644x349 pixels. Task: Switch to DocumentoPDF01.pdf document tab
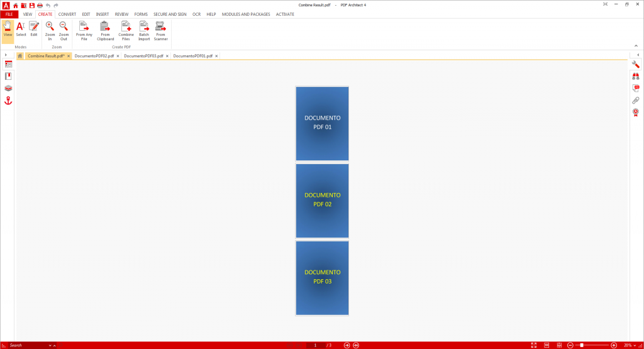[x=192, y=56]
